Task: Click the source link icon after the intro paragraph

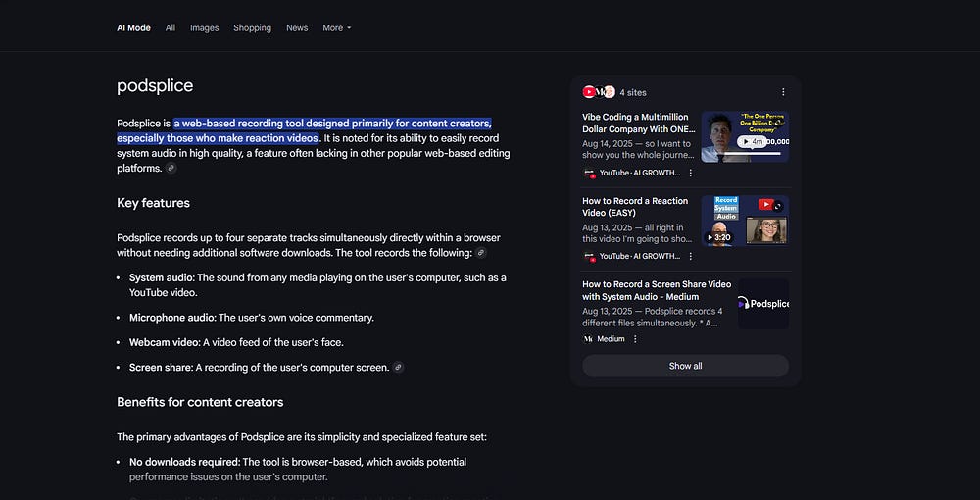Action: point(171,168)
